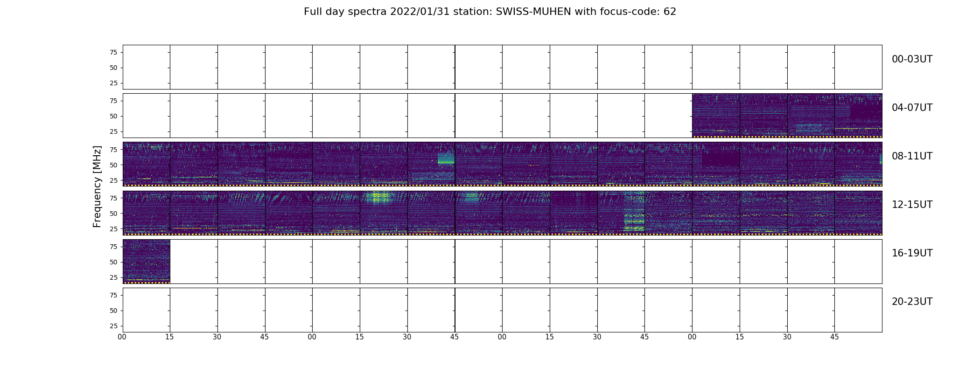Click the 50 tick of the 04-07UT row
Viewport: 980px width, 373px height.
113,116
